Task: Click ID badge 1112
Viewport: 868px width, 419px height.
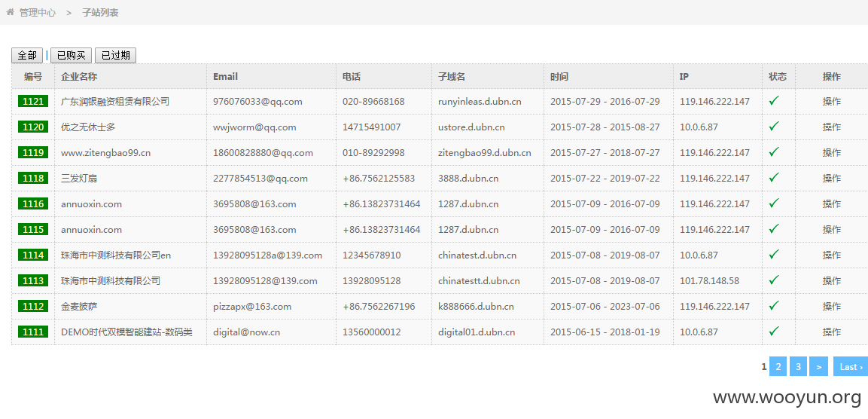Action: pos(32,307)
